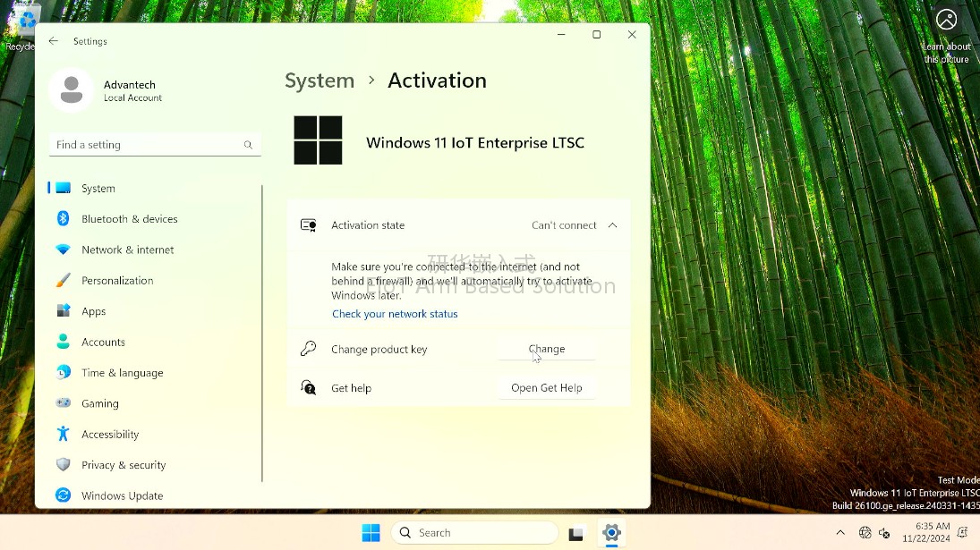
Task: Select the Time & language clock icon
Action: click(x=64, y=372)
